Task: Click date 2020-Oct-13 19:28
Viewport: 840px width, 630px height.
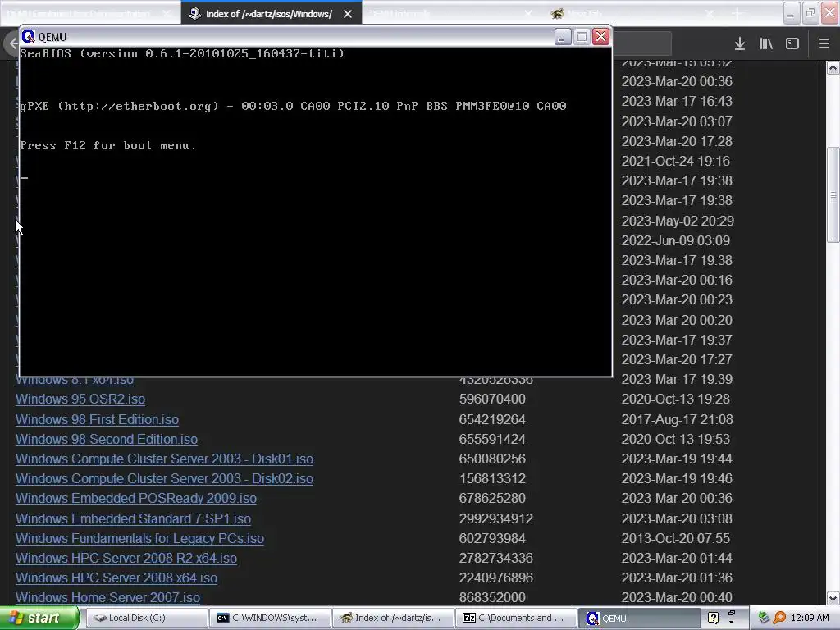Action: [676, 399]
